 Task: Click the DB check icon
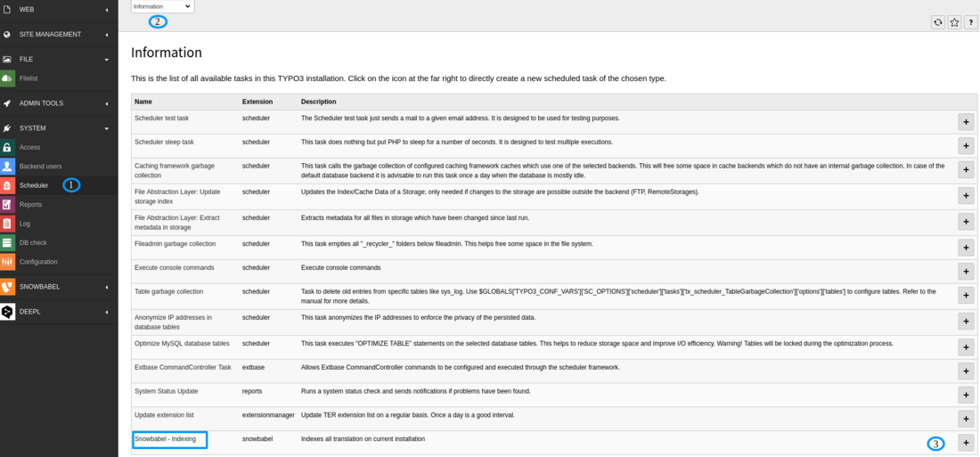pyautogui.click(x=7, y=242)
